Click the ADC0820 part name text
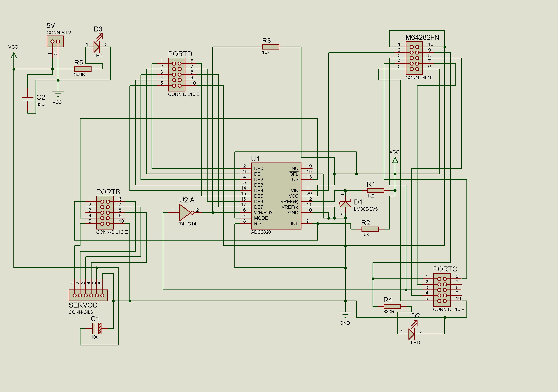 coord(261,232)
